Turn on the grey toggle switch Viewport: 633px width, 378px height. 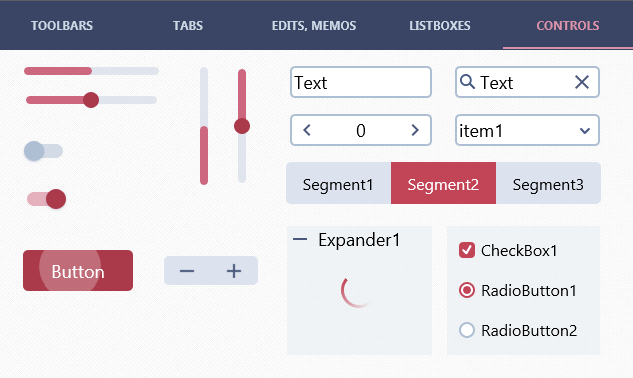click(x=43, y=151)
